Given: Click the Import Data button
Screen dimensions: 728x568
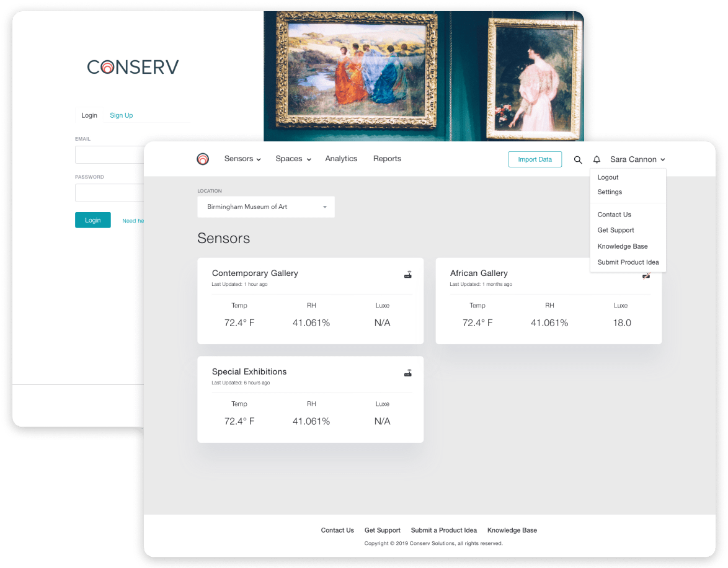Looking at the screenshot, I should pyautogui.click(x=535, y=159).
